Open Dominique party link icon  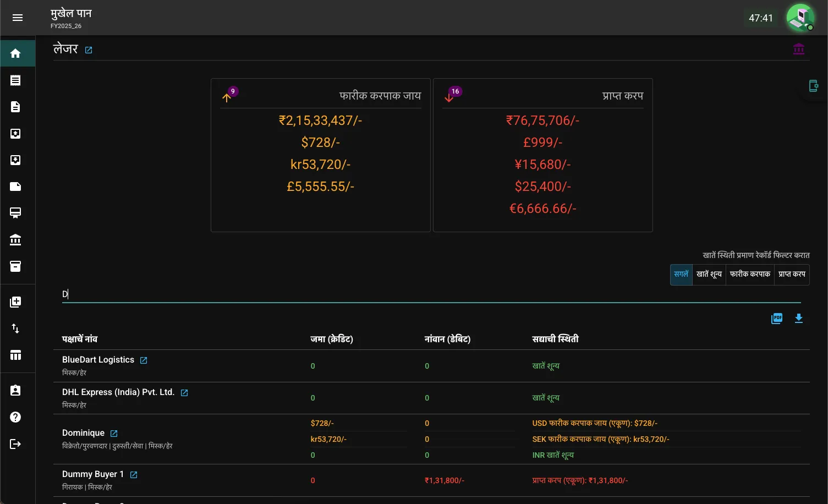point(114,434)
